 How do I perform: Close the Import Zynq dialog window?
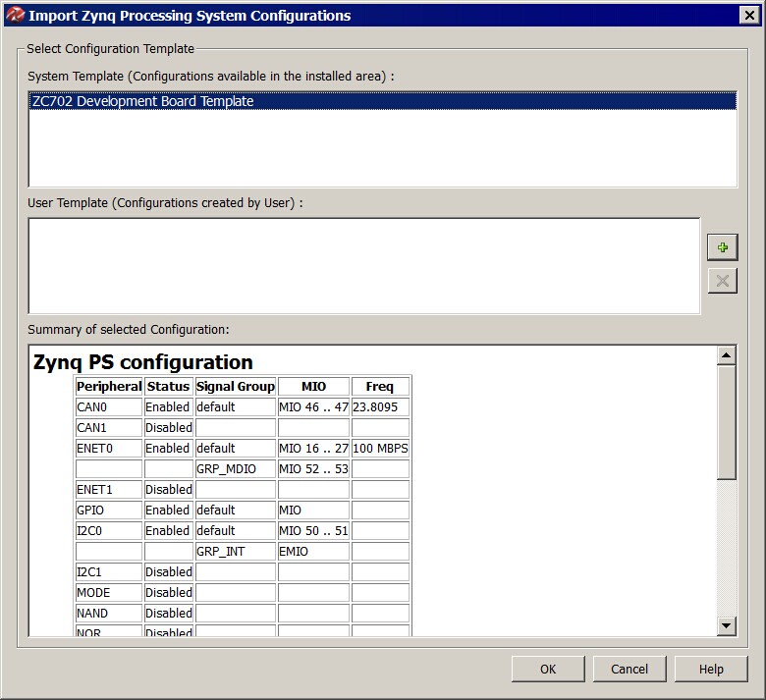pyautogui.click(x=747, y=16)
